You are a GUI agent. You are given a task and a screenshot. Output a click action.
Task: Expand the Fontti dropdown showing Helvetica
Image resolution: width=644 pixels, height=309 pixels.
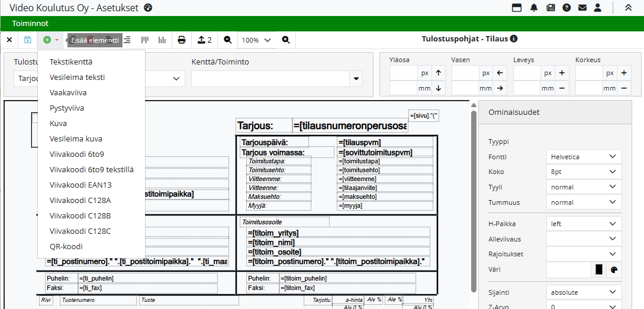(584, 157)
